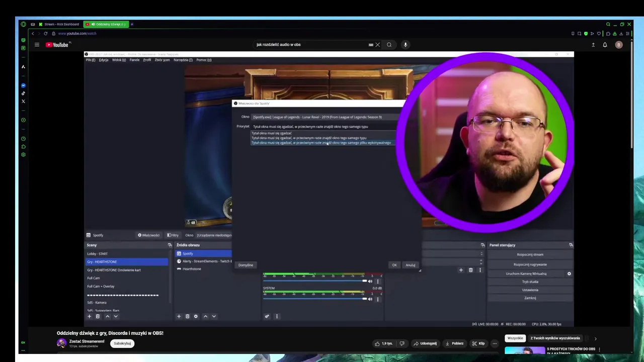This screenshot has height=362, width=644.
Task: Open Opera GX sidebar settings icon
Action: click(23, 154)
